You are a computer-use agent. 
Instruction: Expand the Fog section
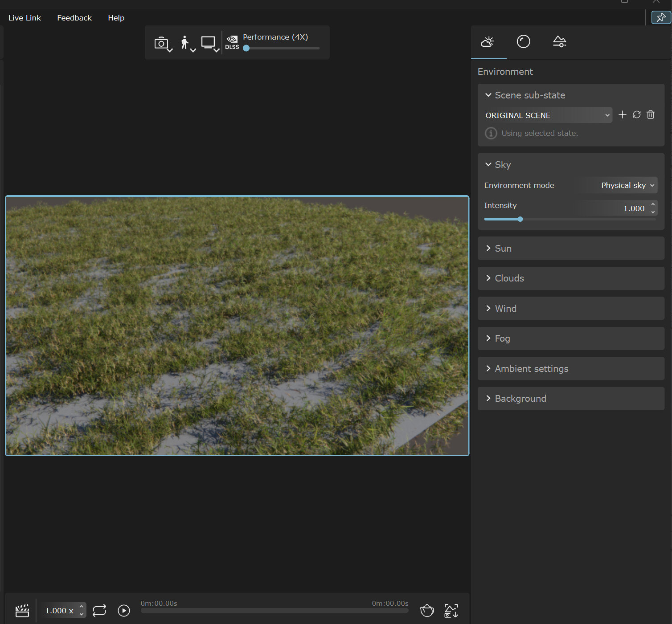(571, 339)
